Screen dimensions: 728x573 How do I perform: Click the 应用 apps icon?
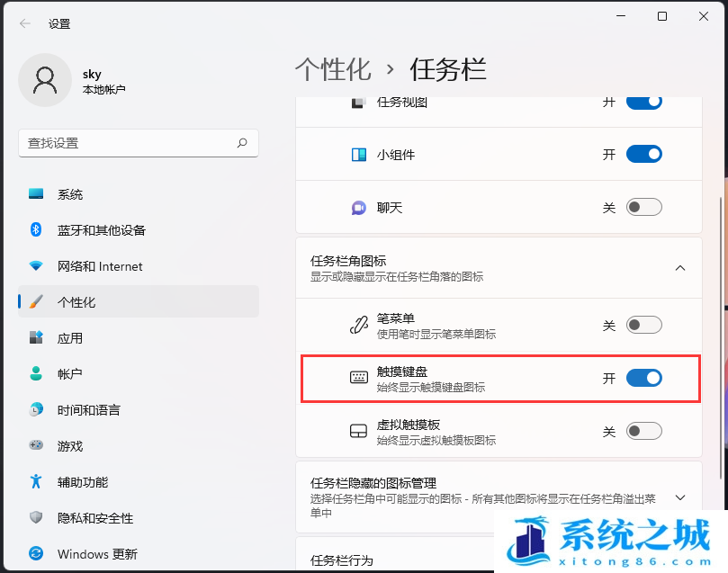click(36, 337)
